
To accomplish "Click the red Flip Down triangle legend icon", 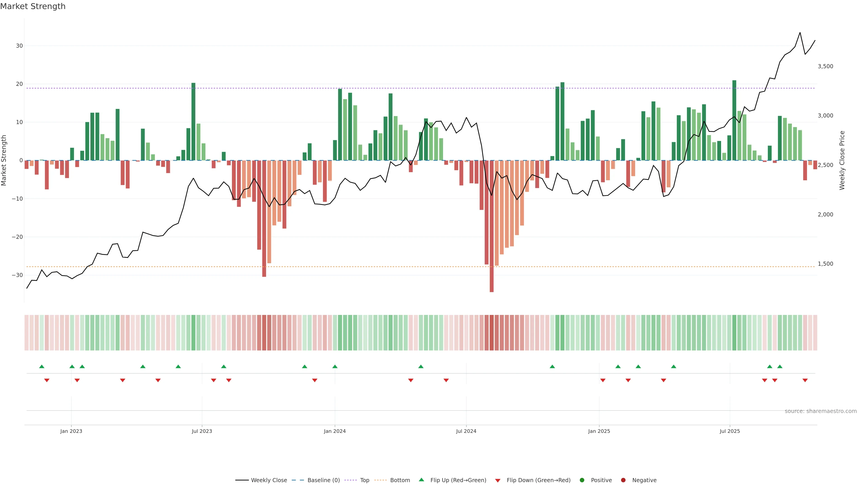I will [497, 481].
